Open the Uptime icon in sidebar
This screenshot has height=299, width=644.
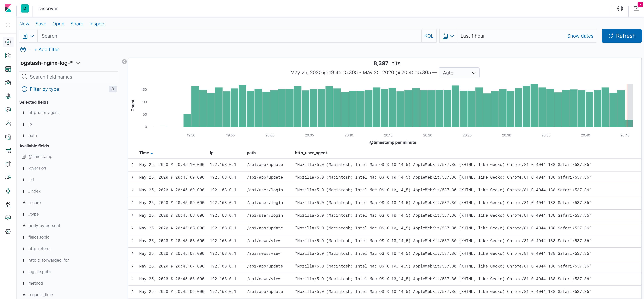8,164
